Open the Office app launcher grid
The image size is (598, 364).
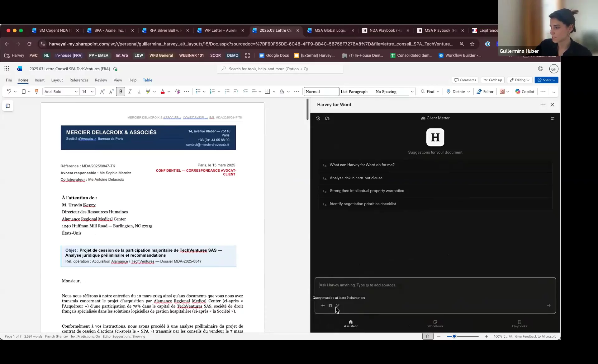pyautogui.click(x=7, y=69)
